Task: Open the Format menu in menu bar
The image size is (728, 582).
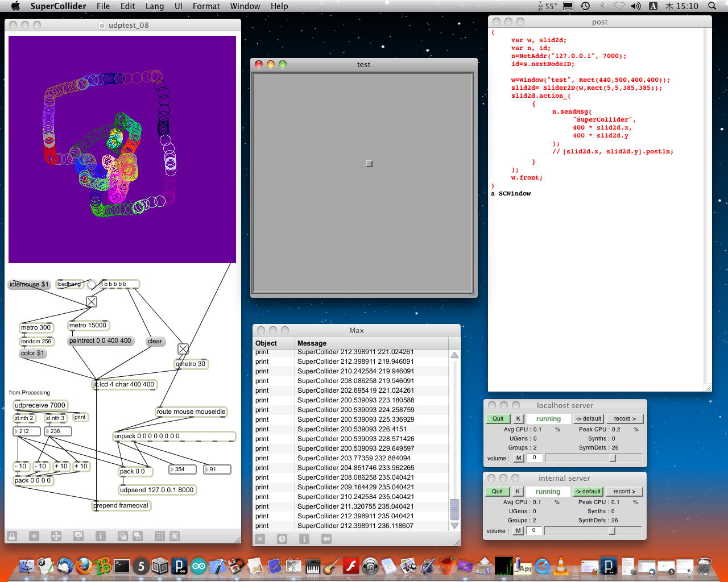Action: click(206, 6)
